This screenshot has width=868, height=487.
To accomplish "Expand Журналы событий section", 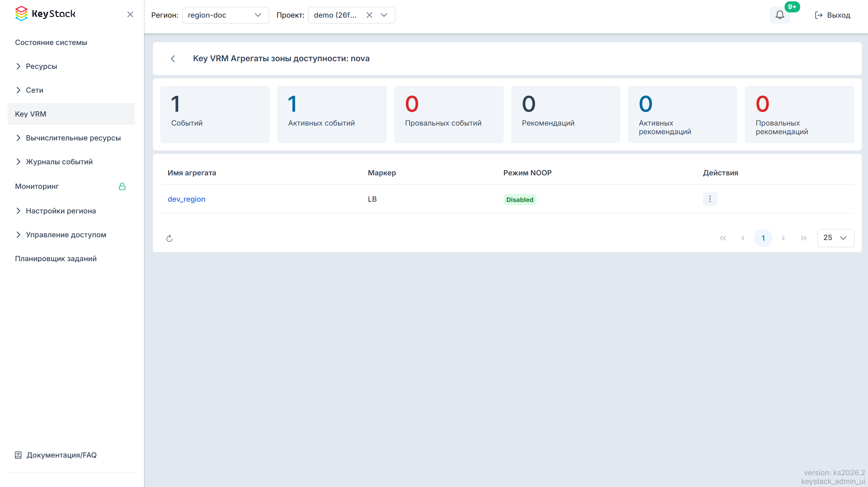I will coord(71,162).
